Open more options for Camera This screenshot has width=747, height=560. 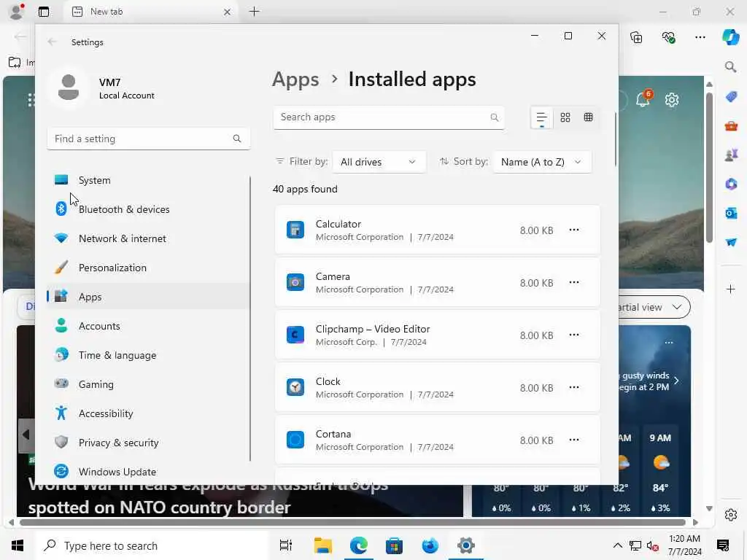(x=574, y=282)
